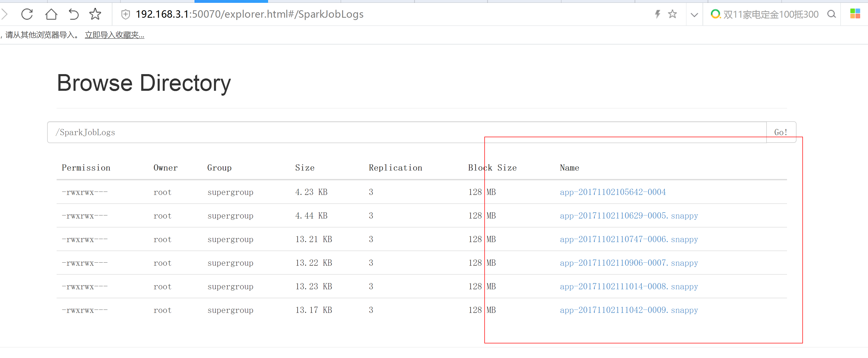Open file app-20171102110747-0006.snappy
The image size is (868, 358).
(x=629, y=239)
